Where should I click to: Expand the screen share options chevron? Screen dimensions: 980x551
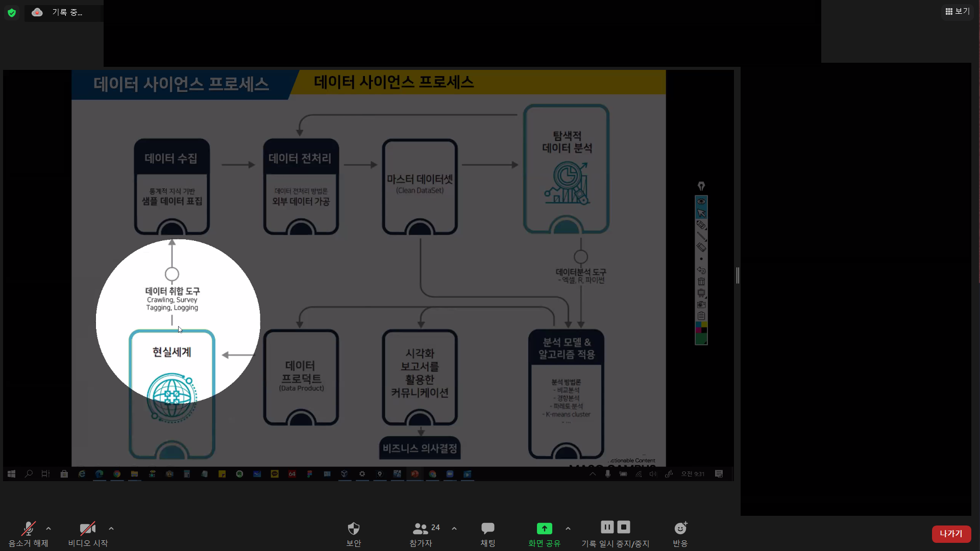(568, 529)
